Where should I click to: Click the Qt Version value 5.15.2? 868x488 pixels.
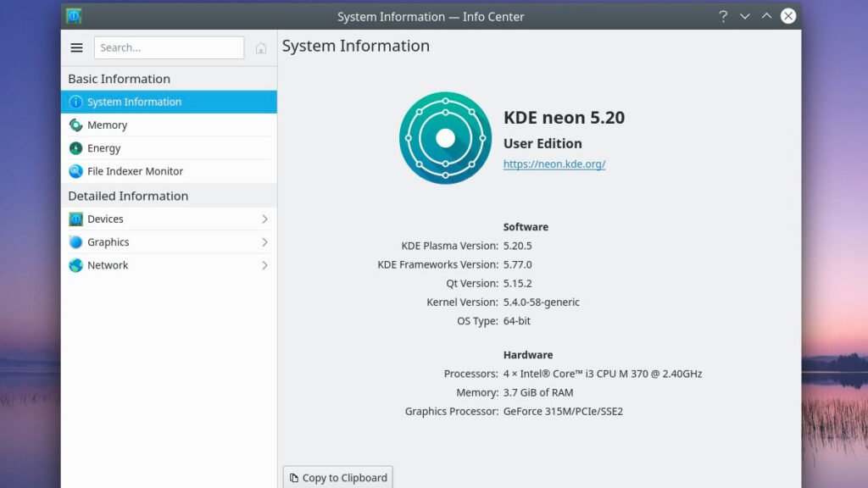pos(518,283)
